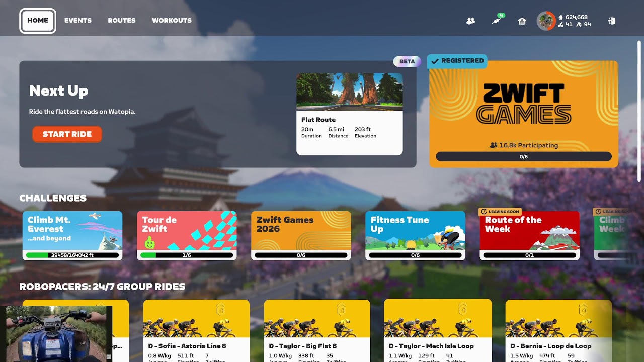Image resolution: width=644 pixels, height=362 pixels.
Task: Join D - Taylor - Mech Isle Loop robopacer
Action: (438, 331)
